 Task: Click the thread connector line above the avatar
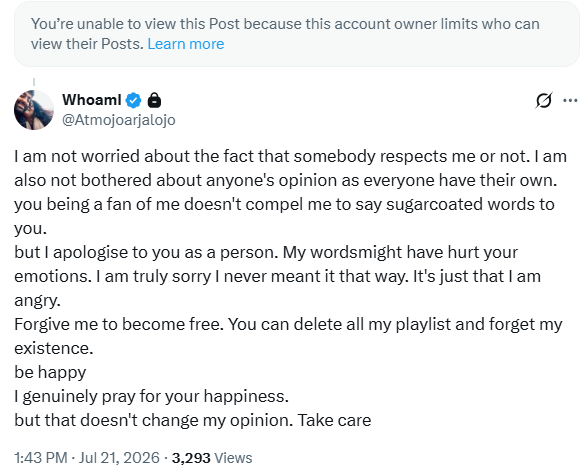[34, 82]
